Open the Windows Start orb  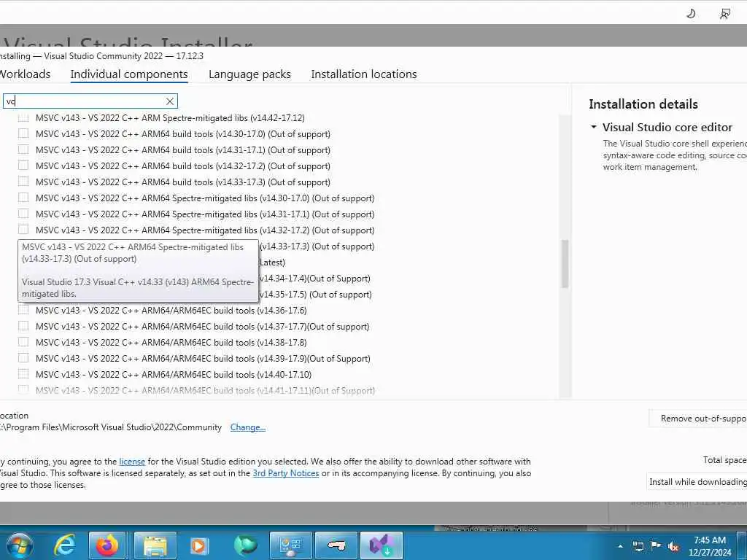point(19,545)
